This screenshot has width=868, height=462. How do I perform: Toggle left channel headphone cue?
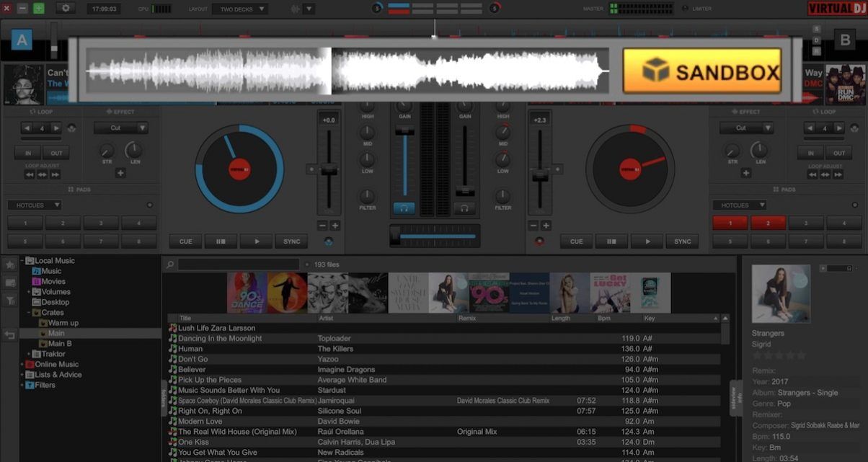(404, 208)
